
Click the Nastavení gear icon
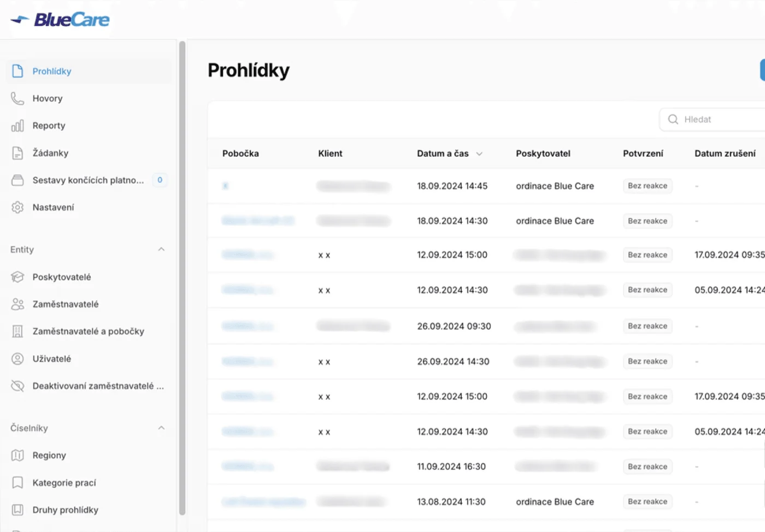pyautogui.click(x=17, y=207)
